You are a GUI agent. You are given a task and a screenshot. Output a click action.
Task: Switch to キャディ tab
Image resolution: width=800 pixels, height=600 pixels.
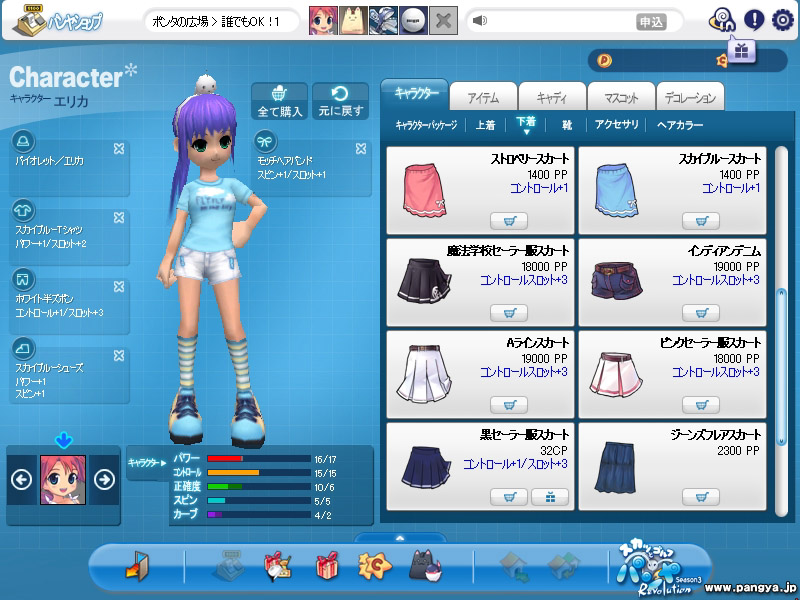point(552,96)
